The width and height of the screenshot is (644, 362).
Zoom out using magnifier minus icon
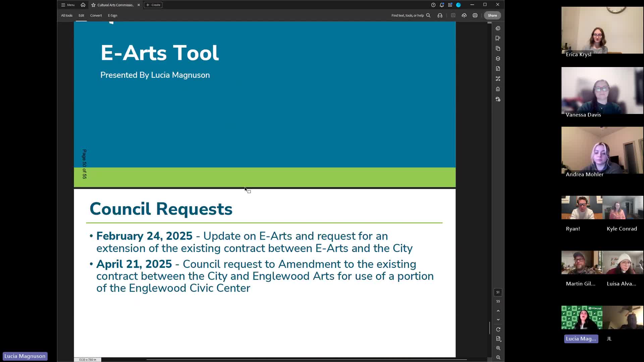coord(498,357)
